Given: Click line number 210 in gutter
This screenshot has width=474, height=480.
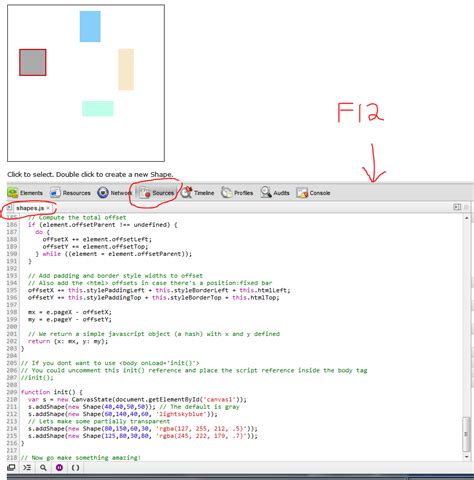Looking at the screenshot, I should pyautogui.click(x=12, y=399).
